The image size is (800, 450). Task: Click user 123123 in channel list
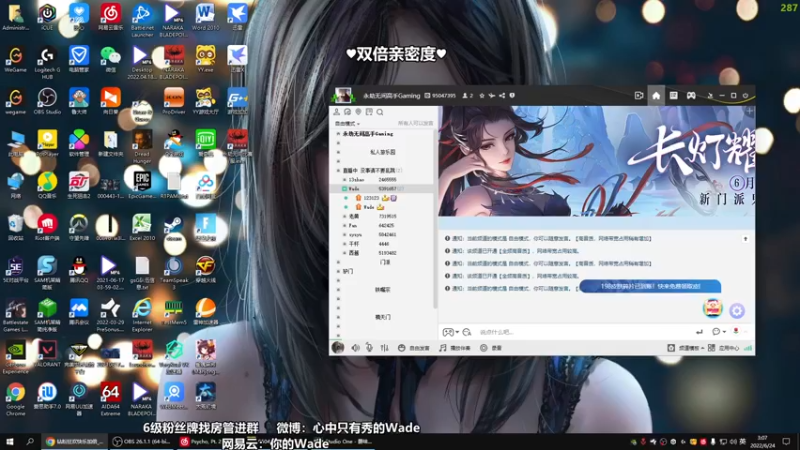point(371,198)
